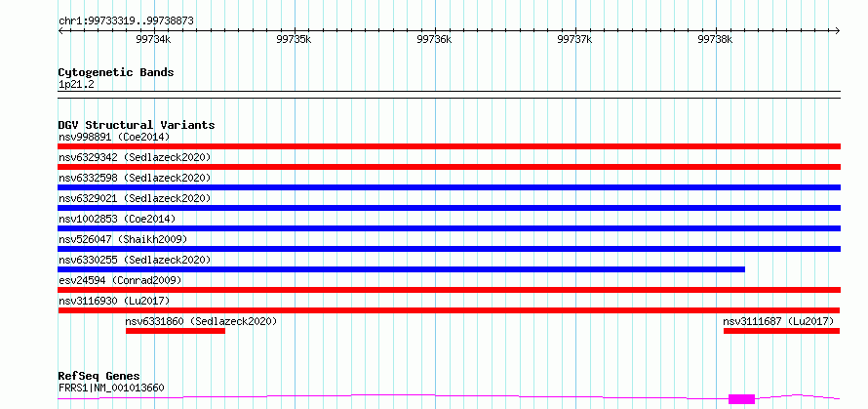Select the red bar under nsv3116930
Screen dimensions: 868x409
(449, 310)
